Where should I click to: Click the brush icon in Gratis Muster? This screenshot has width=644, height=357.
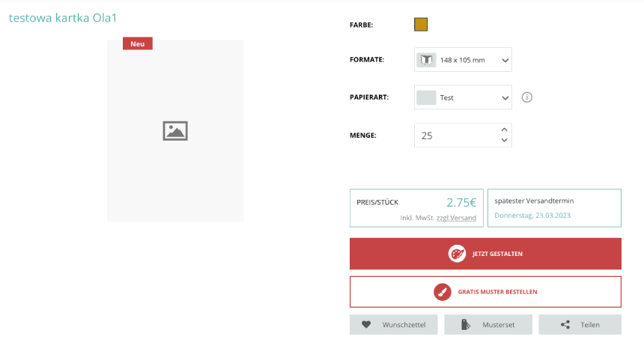(x=442, y=292)
